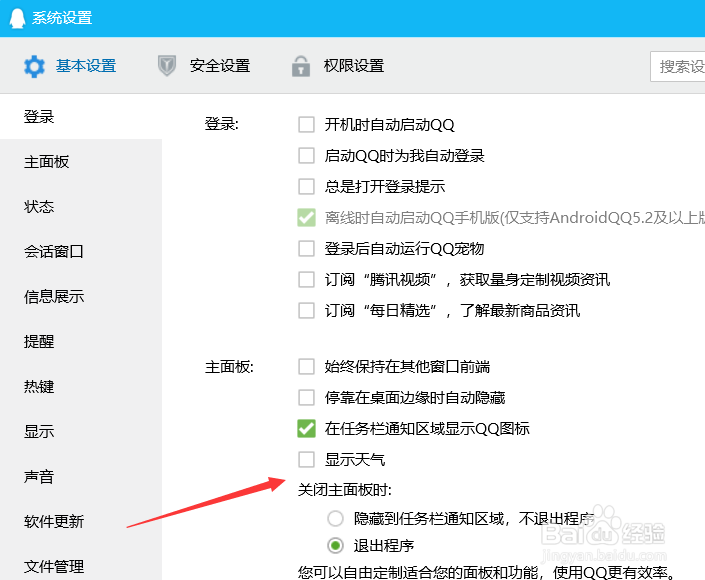
Task: Tick 停靠在桌面边缘时自动隐藏
Action: [x=306, y=397]
